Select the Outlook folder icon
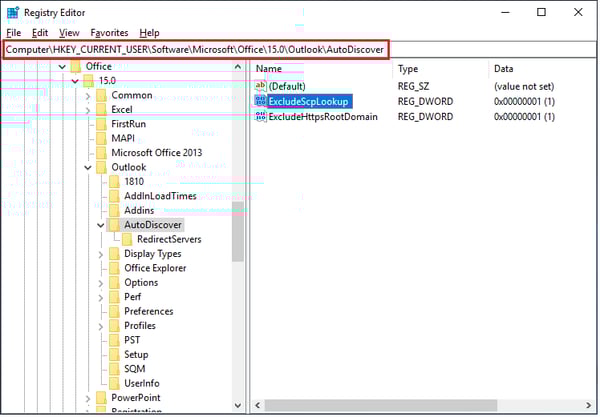 [x=101, y=167]
